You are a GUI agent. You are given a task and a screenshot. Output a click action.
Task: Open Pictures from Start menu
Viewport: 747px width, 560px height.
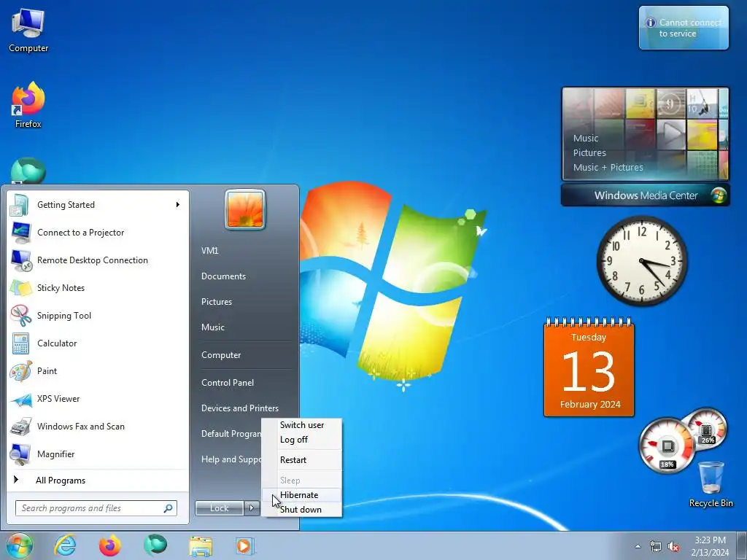pos(244,302)
